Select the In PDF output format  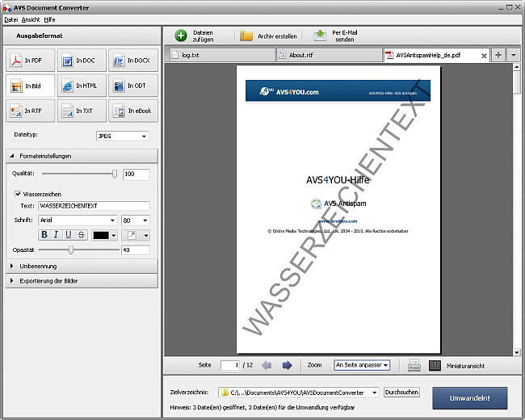pyautogui.click(x=30, y=61)
